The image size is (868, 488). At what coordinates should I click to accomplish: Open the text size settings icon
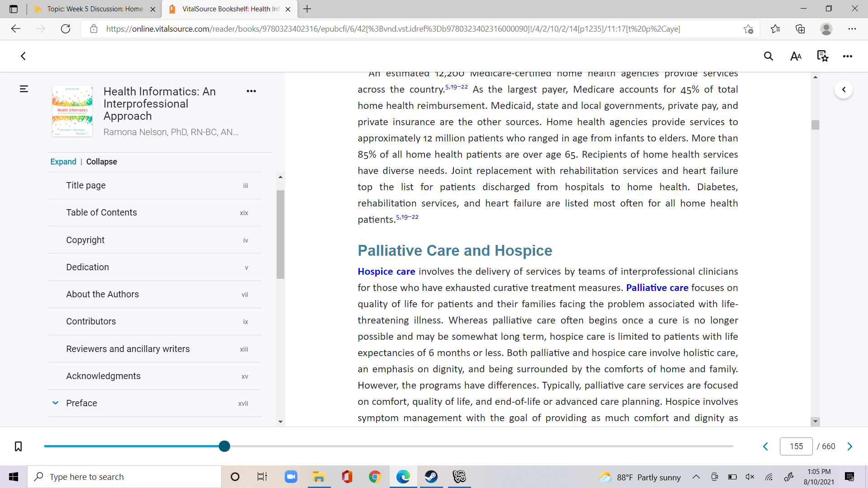point(796,56)
